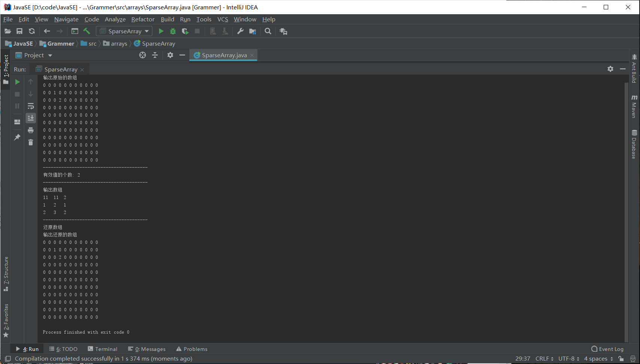Click the Save All toolbar icon
Image resolution: width=640 pixels, height=364 pixels.
(x=19, y=31)
